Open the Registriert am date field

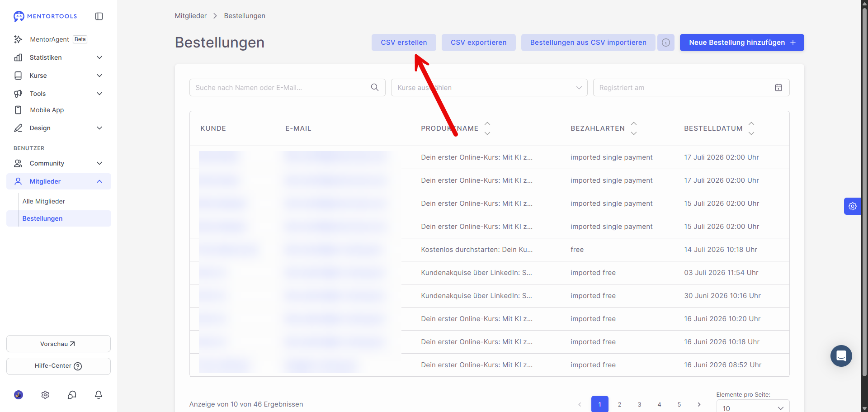point(691,88)
